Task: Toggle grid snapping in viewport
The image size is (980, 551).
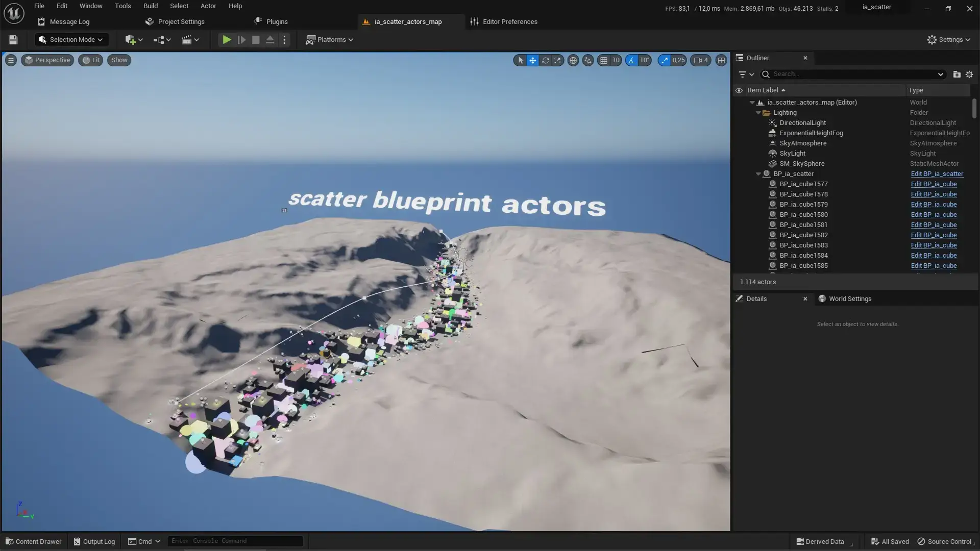Action: [604, 60]
